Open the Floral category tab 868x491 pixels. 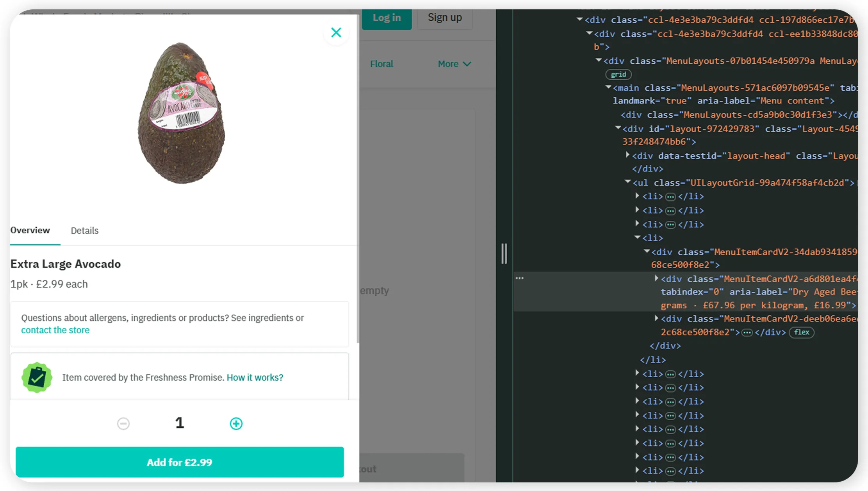[x=381, y=64]
